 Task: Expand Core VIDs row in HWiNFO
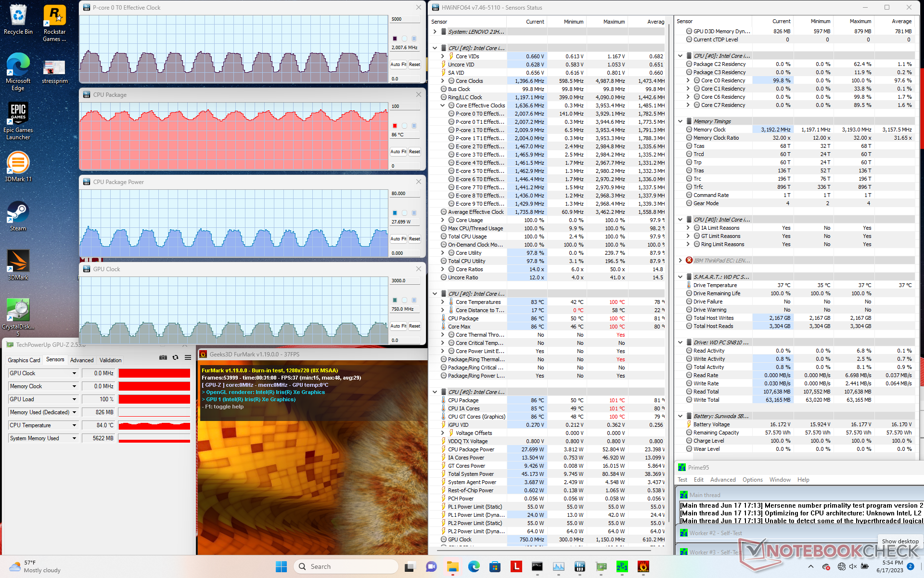tap(443, 56)
